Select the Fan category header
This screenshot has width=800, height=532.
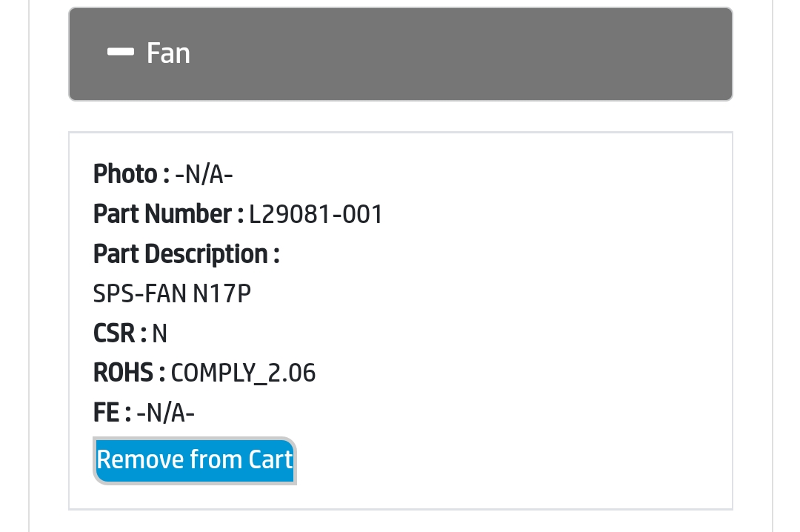click(400, 53)
